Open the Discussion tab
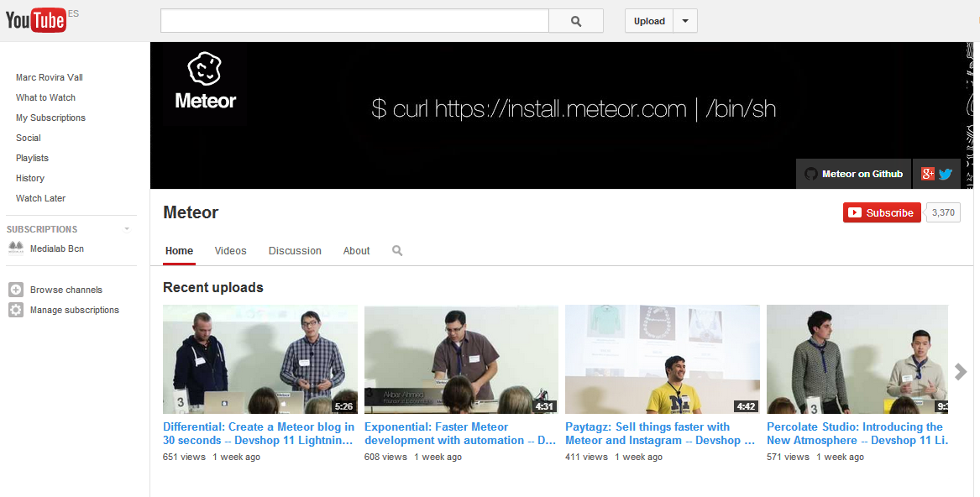Image resolution: width=980 pixels, height=497 pixels. [295, 251]
